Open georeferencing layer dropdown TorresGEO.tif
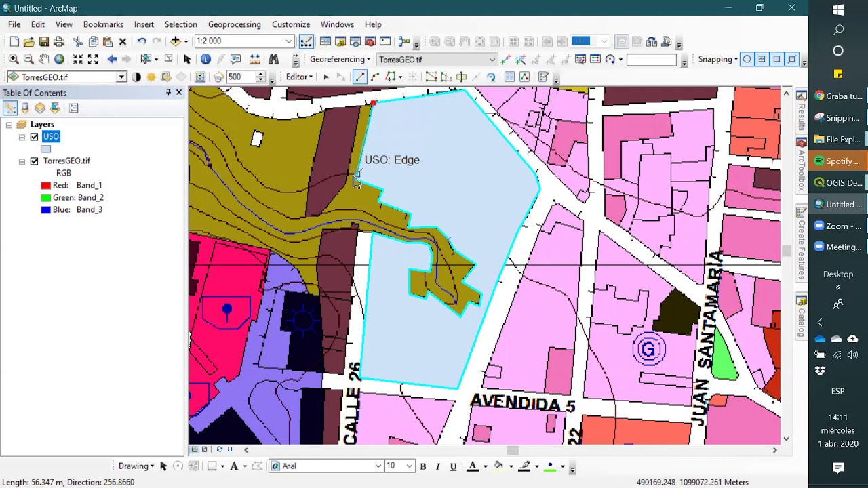This screenshot has height=488, width=868. [492, 60]
